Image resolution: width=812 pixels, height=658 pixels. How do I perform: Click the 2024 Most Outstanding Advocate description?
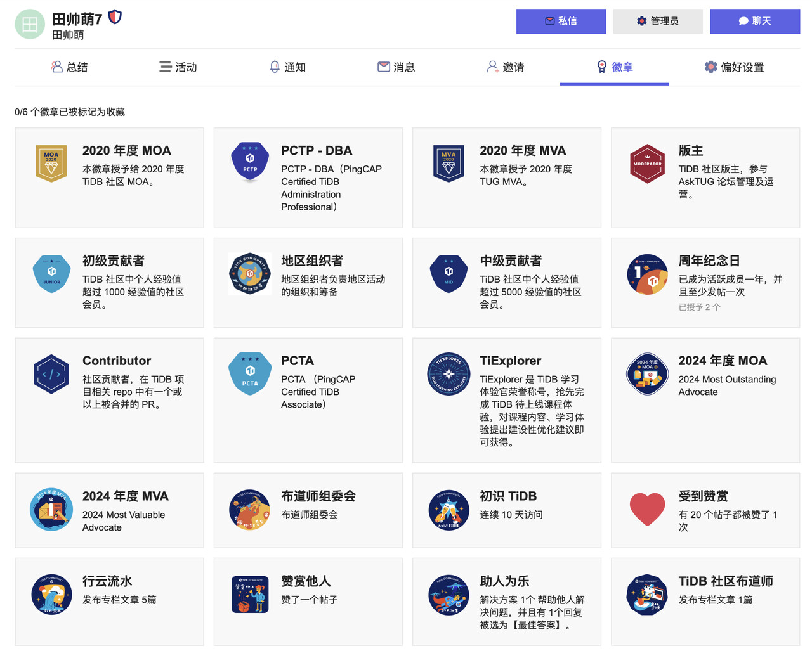[727, 385]
